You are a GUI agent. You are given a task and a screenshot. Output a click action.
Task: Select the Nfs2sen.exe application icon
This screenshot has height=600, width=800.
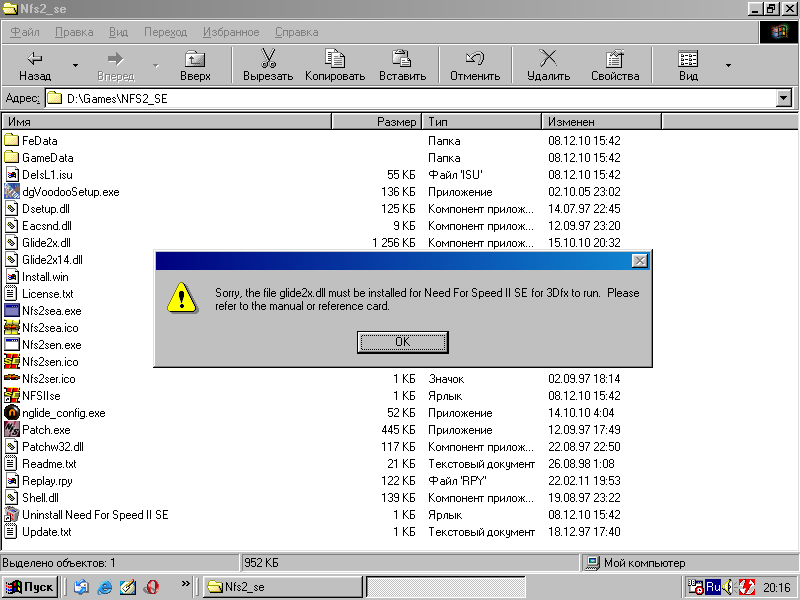click(x=11, y=344)
